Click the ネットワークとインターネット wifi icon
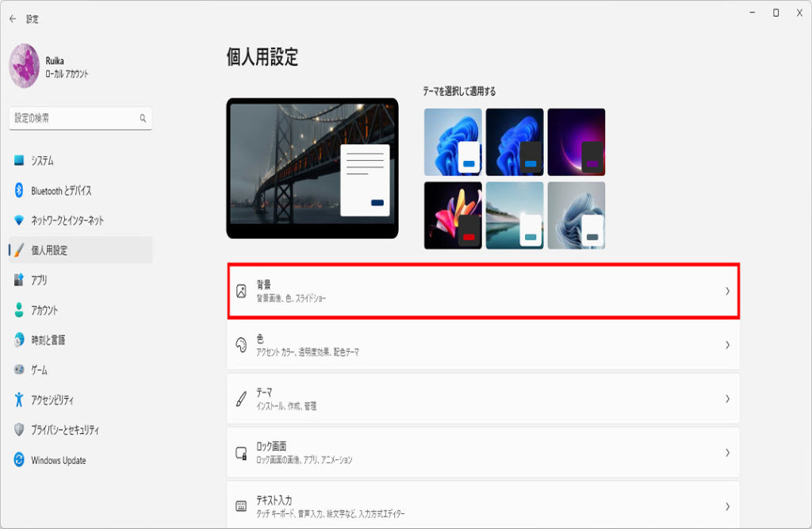The width and height of the screenshot is (812, 529). 19,220
